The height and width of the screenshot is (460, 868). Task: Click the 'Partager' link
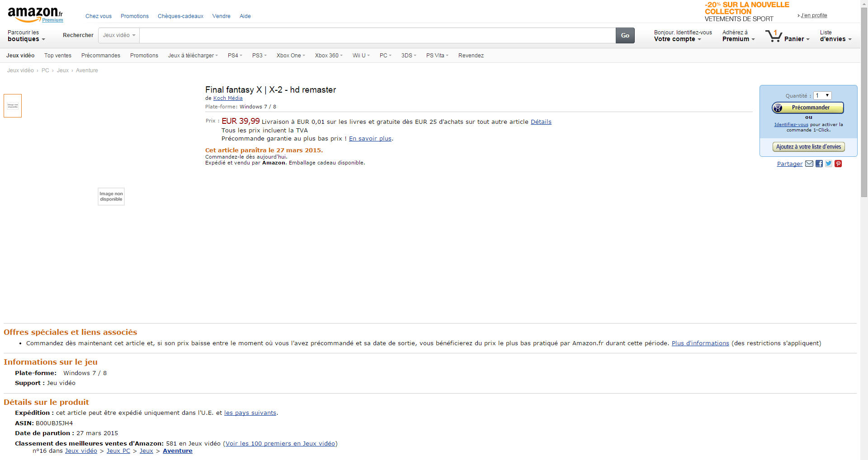[x=790, y=164]
